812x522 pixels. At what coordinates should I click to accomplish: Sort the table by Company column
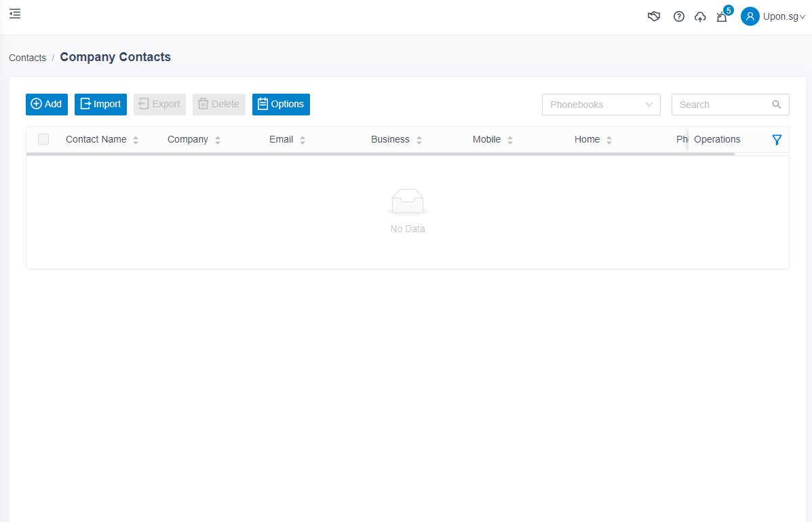pos(218,140)
